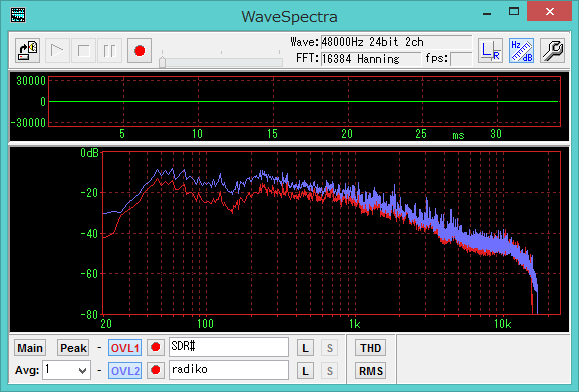This screenshot has height=392, width=579.
Task: Maximize the WaveSpectra window
Action: 514,12
